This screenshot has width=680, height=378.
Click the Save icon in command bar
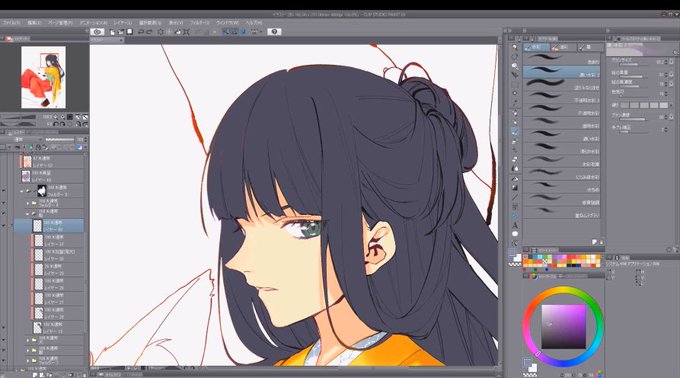pos(129,32)
